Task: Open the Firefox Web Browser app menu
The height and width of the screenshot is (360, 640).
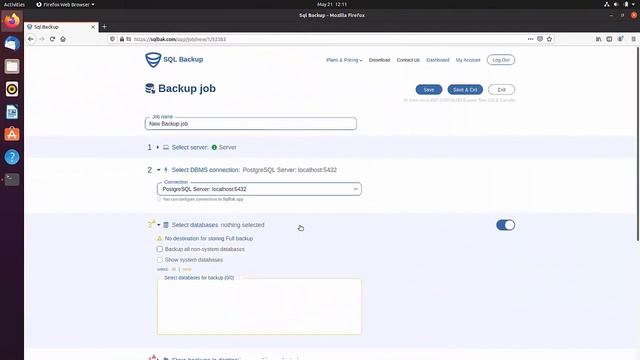Action: coord(65,4)
